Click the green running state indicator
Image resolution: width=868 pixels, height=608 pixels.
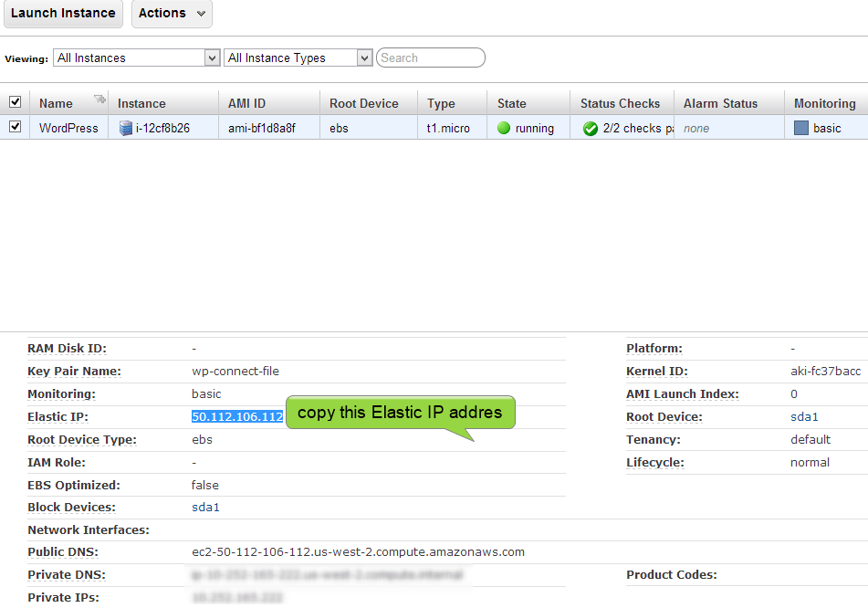tap(504, 128)
